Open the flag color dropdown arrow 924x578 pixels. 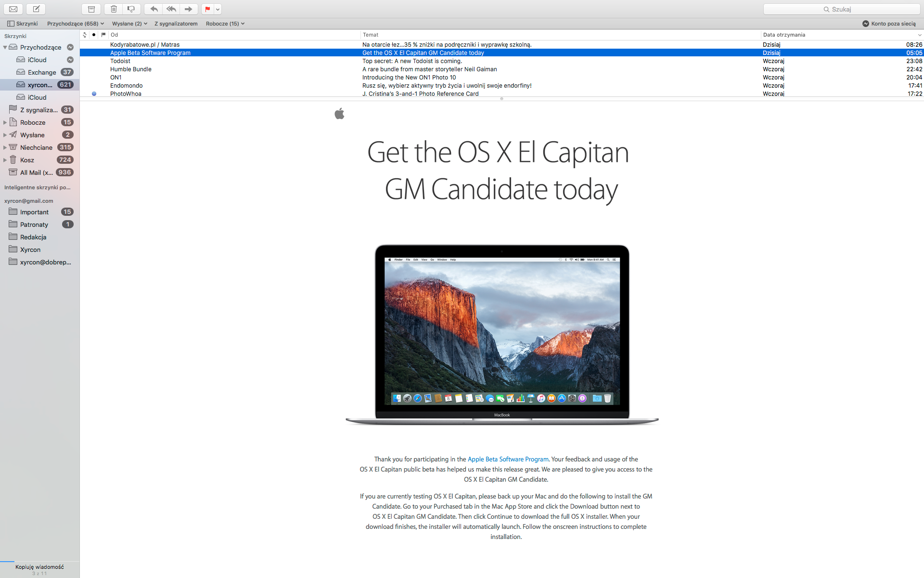click(218, 9)
